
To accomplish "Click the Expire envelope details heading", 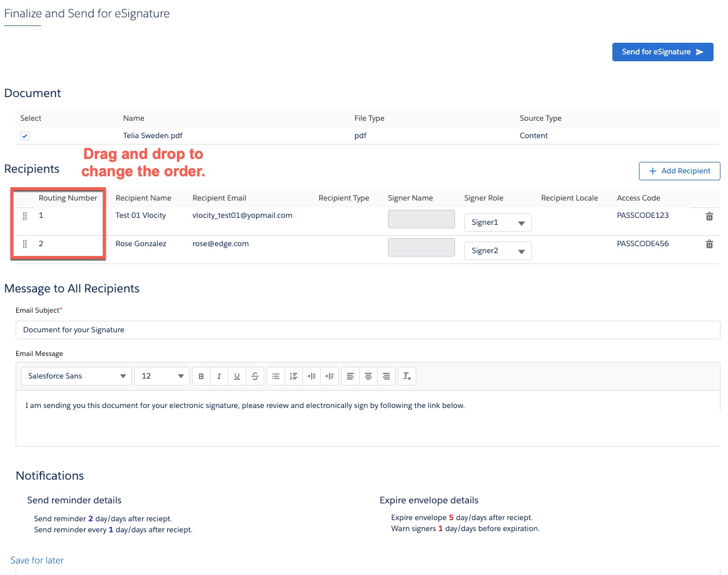I will pos(429,500).
